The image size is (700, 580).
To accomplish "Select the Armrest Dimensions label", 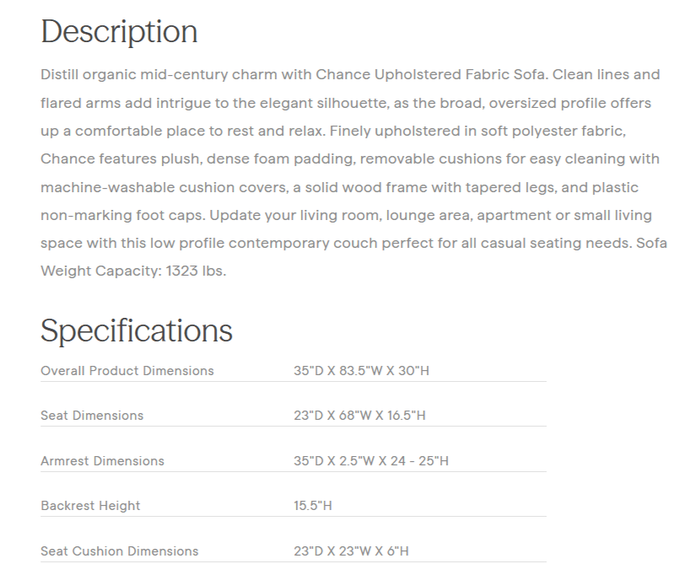I will coord(102,461).
